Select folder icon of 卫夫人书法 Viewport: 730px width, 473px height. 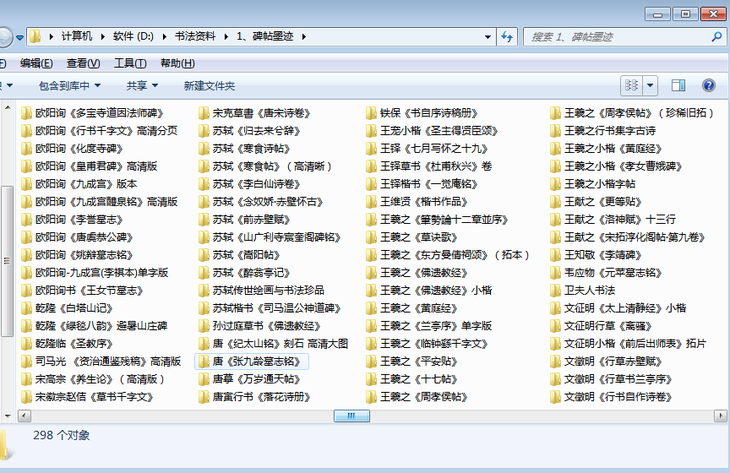tap(556, 290)
